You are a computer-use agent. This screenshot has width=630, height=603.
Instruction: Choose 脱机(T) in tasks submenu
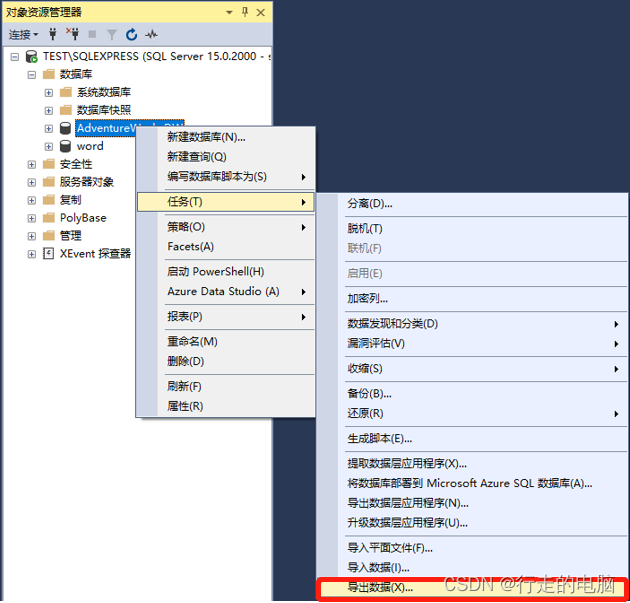point(472,229)
